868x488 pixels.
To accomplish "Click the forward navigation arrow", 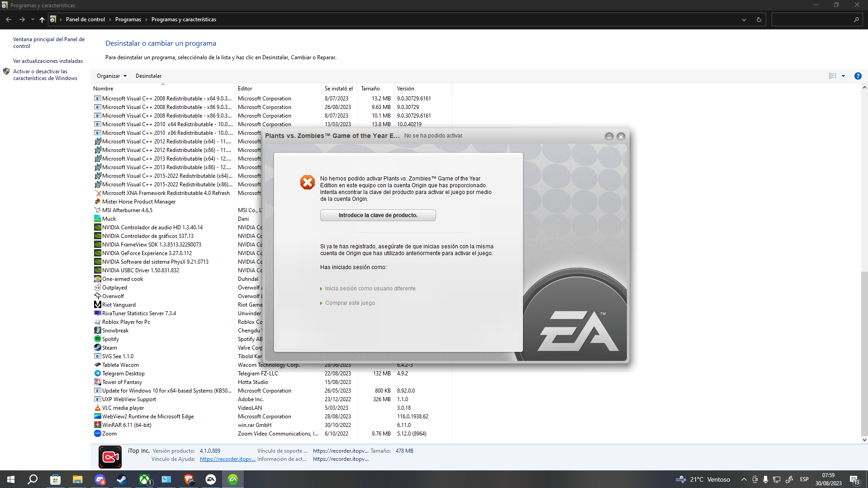I will coord(22,19).
